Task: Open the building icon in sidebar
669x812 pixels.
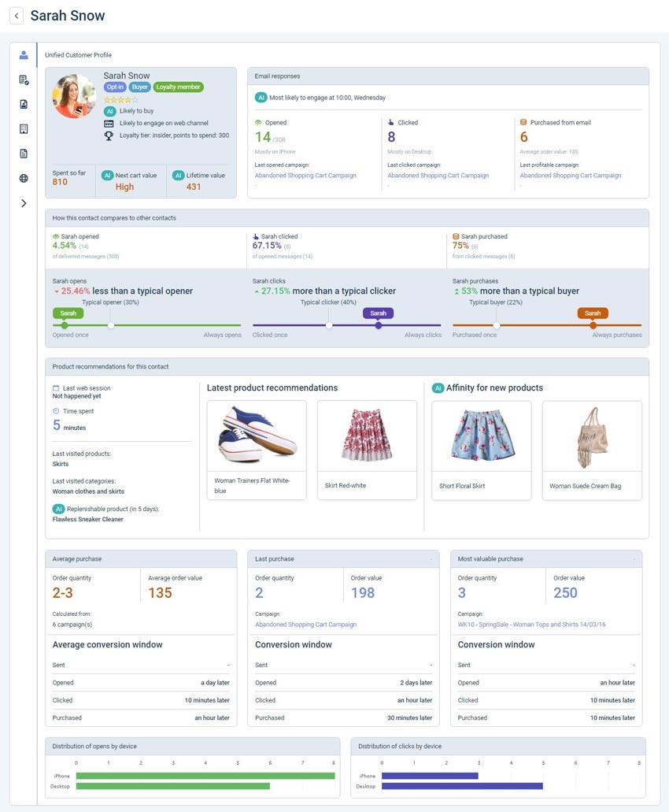Action: click(x=24, y=128)
